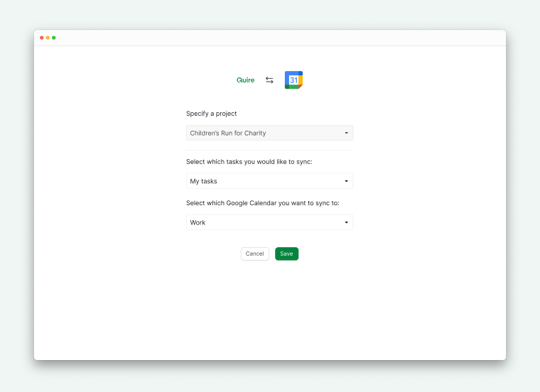Open the My tasks sync dropdown
540x392 pixels.
pos(270,181)
